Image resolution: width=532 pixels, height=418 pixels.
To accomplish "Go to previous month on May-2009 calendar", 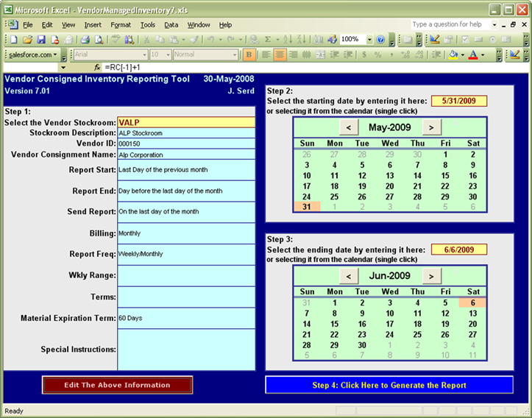I will coord(349,127).
